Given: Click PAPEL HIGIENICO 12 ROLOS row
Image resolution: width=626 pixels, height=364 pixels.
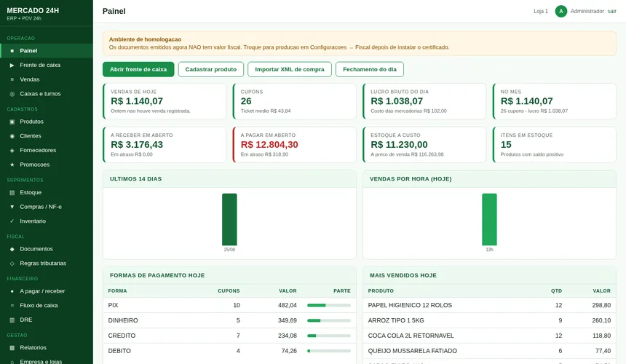Looking at the screenshot, I should click(x=489, y=305).
